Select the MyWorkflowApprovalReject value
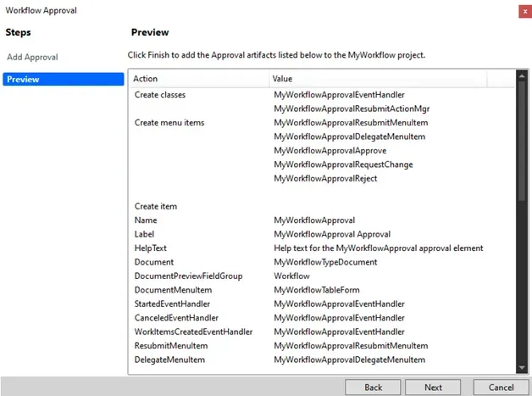 325,179
